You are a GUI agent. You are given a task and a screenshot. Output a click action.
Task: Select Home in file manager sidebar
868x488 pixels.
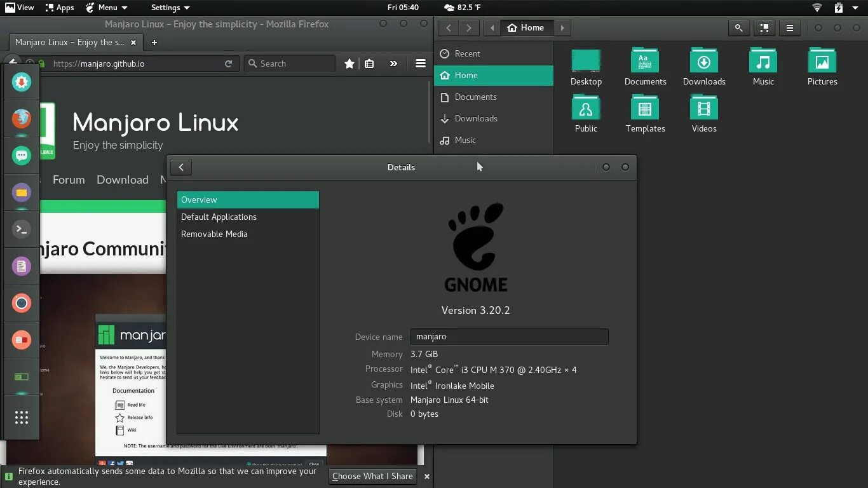[x=494, y=75]
